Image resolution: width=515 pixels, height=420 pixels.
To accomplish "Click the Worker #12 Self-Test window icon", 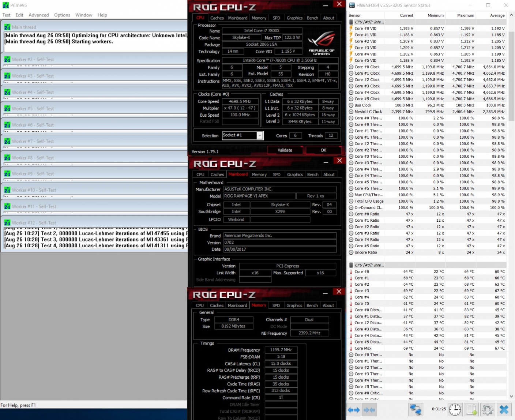I will click(x=7, y=222).
